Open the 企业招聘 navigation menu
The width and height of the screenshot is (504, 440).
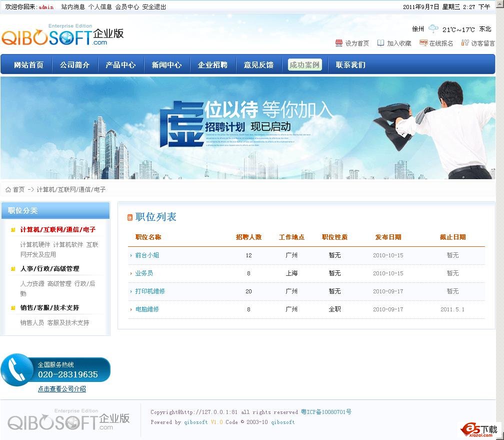click(212, 65)
